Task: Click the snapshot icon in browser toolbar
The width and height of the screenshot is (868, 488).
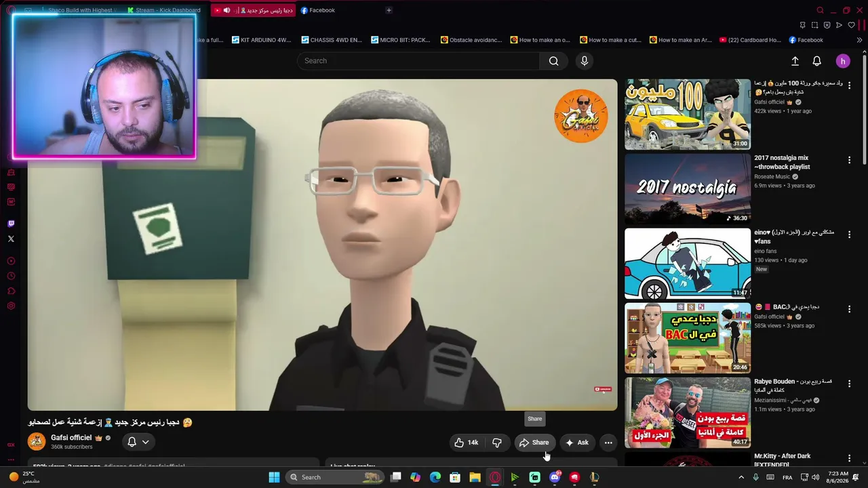Action: (x=814, y=25)
